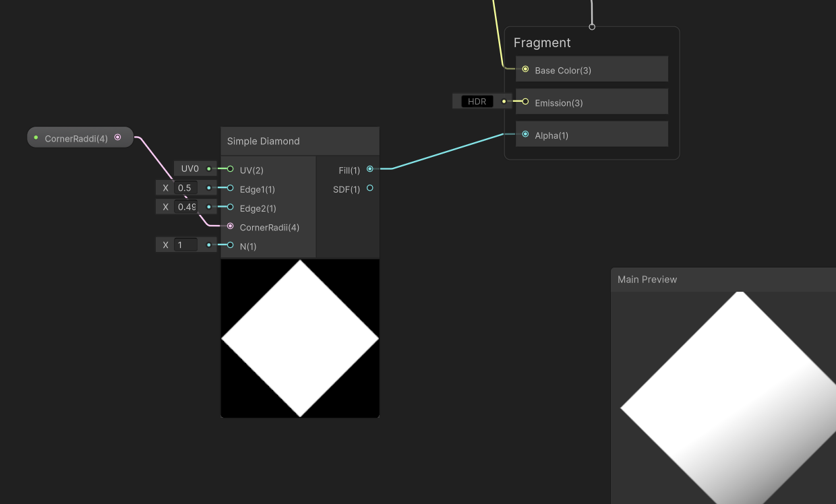
Task: Select the CornerRaddi(4) property node
Action: [80, 137]
